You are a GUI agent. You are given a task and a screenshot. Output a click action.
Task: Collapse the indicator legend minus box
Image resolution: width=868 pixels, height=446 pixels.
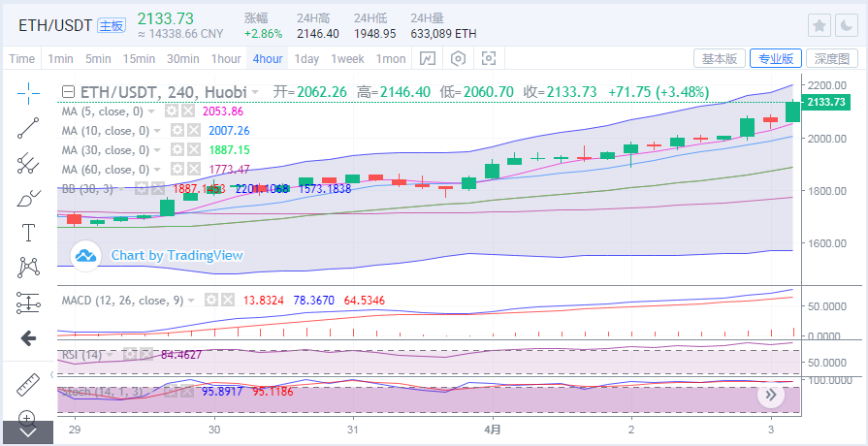point(68,92)
